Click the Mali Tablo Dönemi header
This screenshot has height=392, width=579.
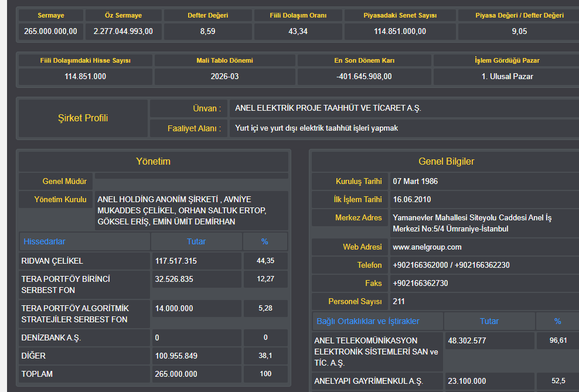tap(224, 60)
